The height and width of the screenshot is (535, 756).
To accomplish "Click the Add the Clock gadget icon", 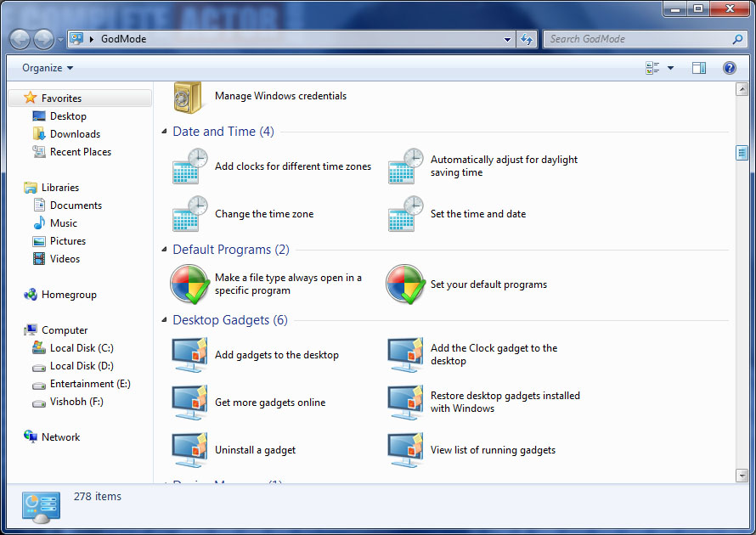I will coord(406,355).
